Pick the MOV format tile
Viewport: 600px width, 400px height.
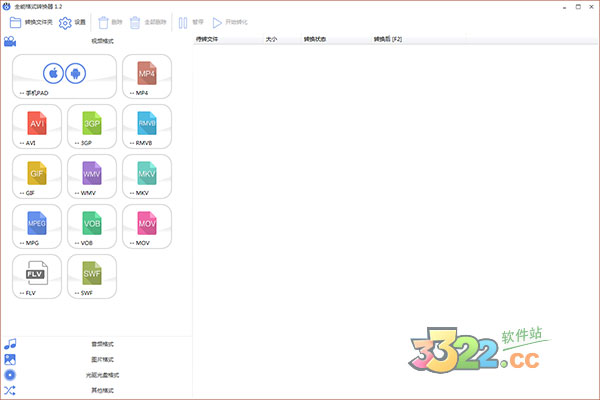click(x=147, y=226)
